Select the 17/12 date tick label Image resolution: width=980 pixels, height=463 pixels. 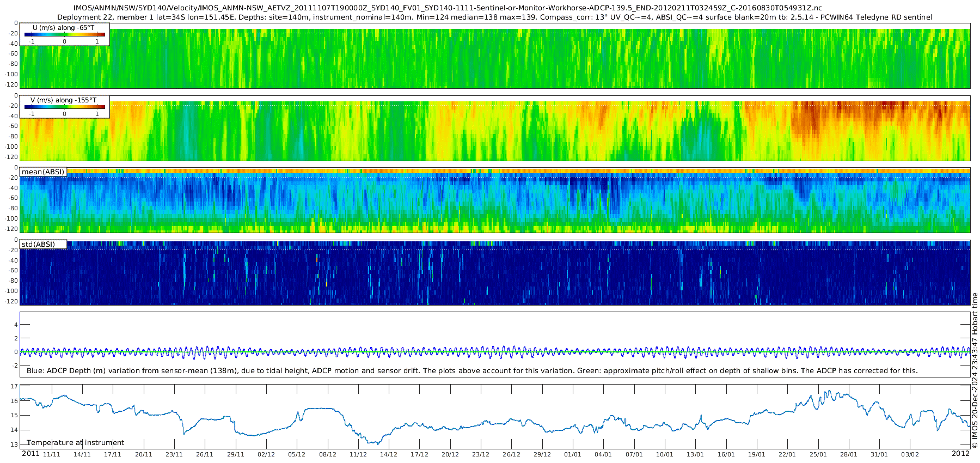(419, 454)
